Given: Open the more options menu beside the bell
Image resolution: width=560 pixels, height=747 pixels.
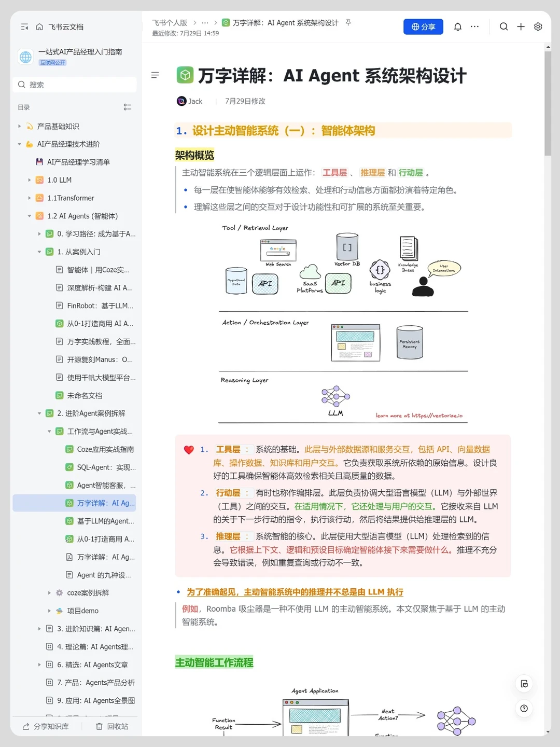Looking at the screenshot, I should 474,26.
